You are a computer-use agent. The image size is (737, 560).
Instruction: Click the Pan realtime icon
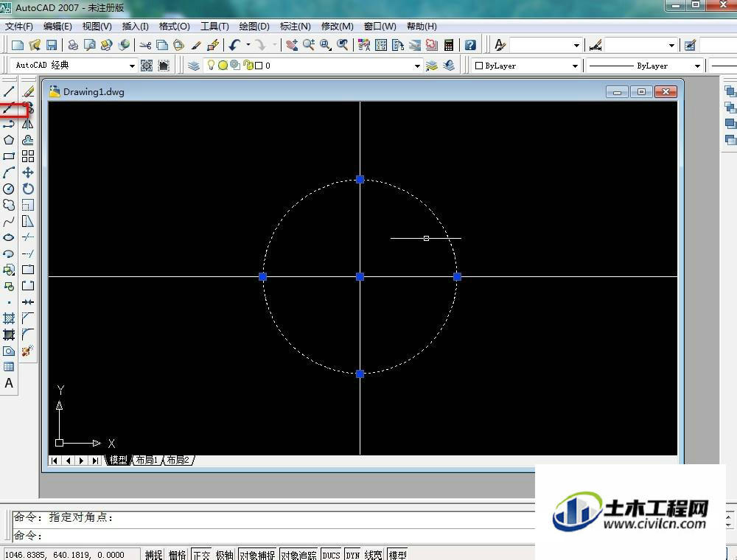(x=292, y=45)
